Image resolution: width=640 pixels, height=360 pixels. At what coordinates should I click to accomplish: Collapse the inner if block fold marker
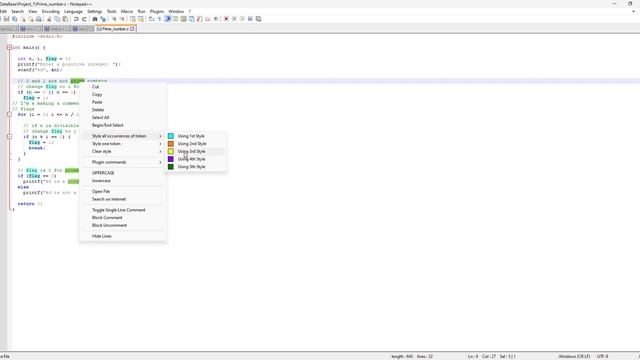[9, 137]
